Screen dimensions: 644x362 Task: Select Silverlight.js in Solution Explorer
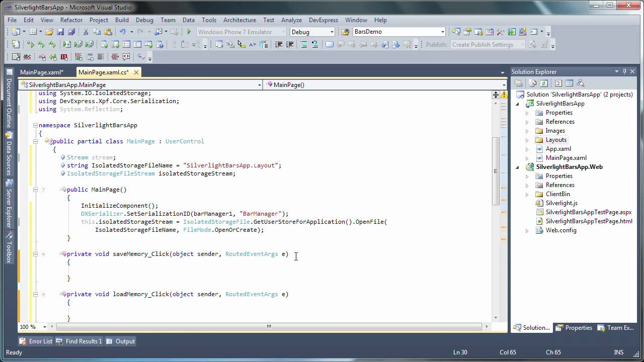tap(561, 203)
